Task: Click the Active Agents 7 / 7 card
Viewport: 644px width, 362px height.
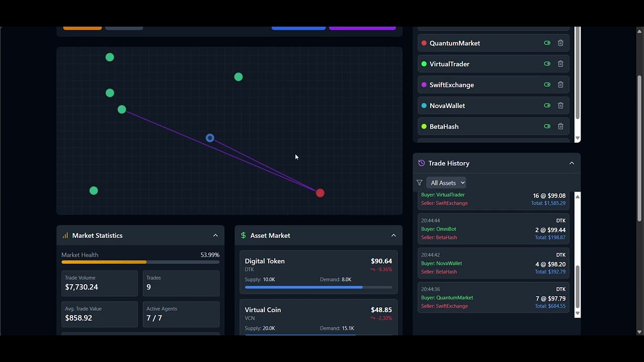Action: pos(181,314)
